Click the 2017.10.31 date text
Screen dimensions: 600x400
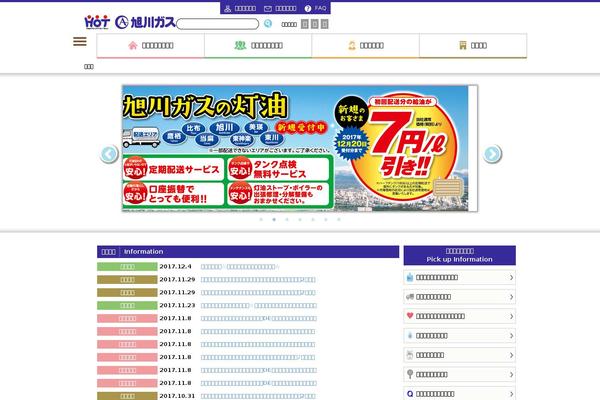(x=177, y=396)
